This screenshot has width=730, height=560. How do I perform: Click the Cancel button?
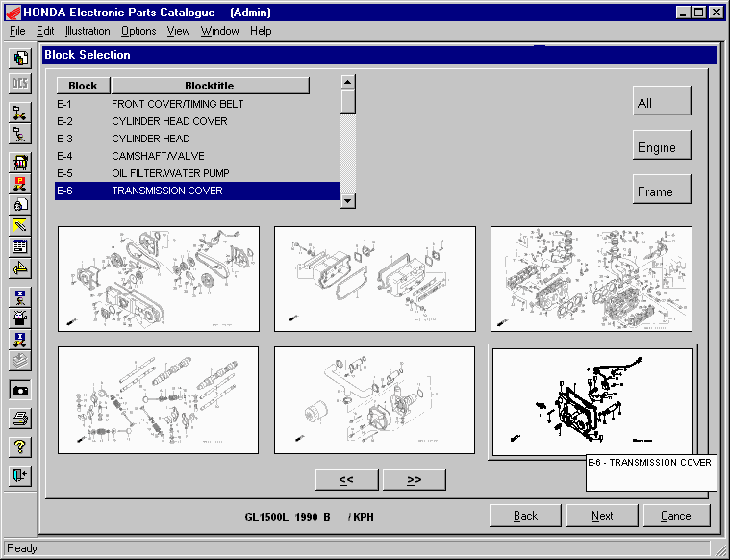tap(676, 516)
